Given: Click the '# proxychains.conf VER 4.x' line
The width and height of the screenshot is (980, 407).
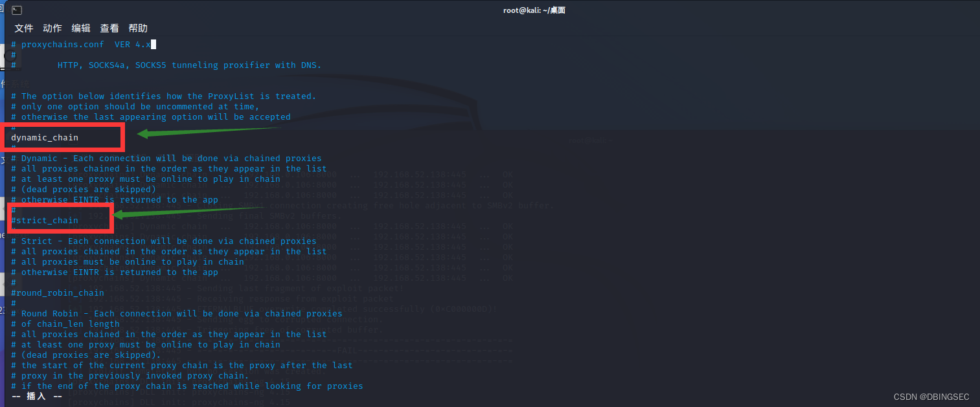Looking at the screenshot, I should 81,45.
